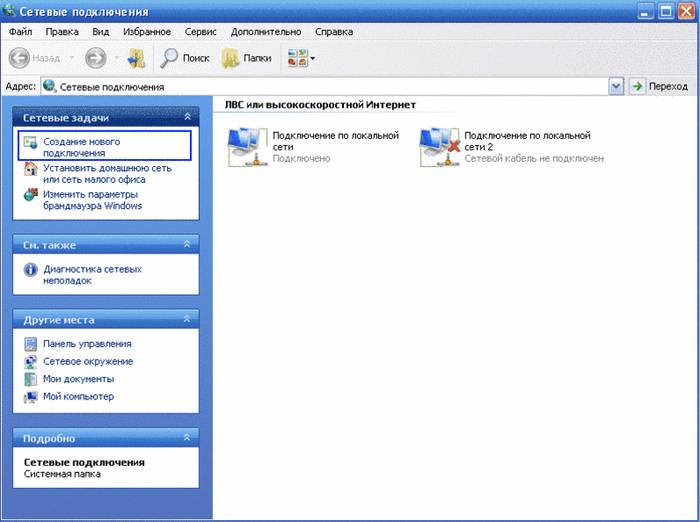700x522 pixels.
Task: Open Search (Поиск) from the toolbar
Action: tap(185, 58)
